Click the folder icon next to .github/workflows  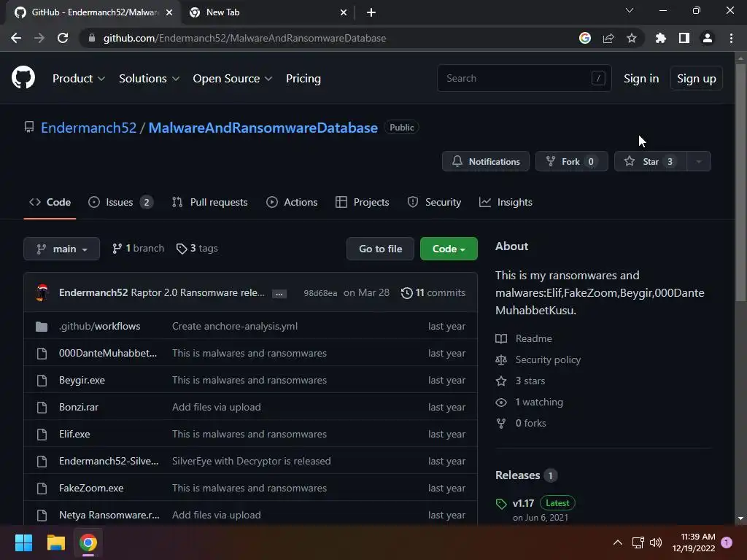pyautogui.click(x=42, y=326)
